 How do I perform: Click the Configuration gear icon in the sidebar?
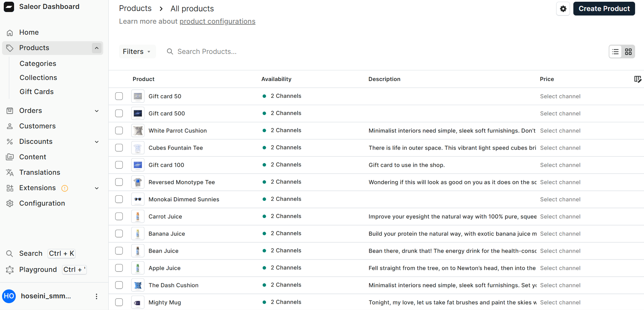pyautogui.click(x=10, y=204)
